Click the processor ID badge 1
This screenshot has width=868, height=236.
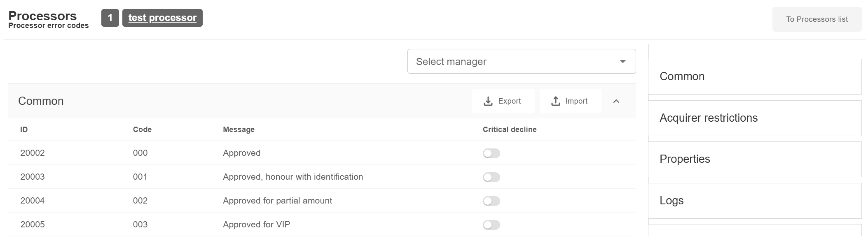pyautogui.click(x=110, y=18)
